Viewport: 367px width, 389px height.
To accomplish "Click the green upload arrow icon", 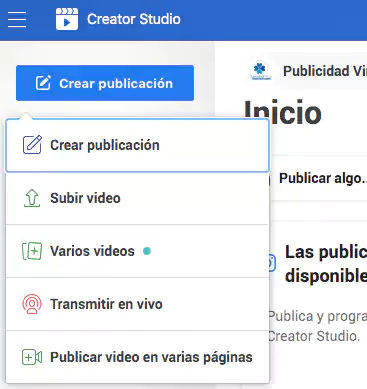I will [x=32, y=198].
